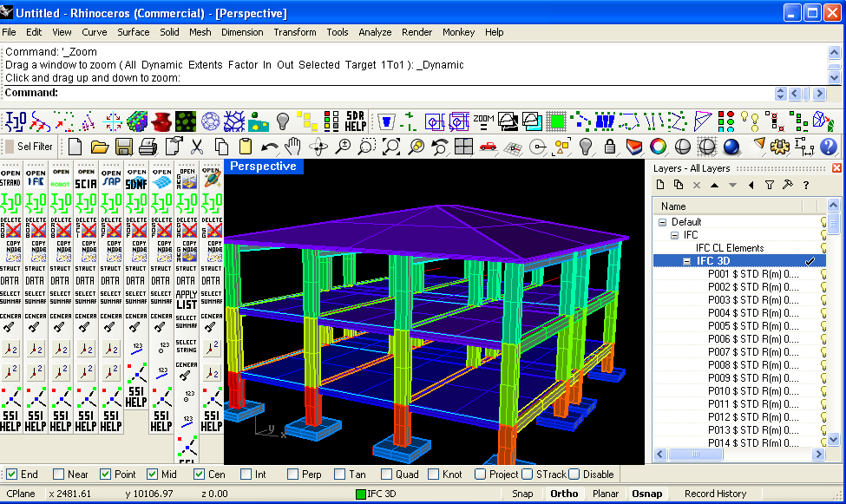Click the Zoom Extents icon
Image resolution: width=846 pixels, height=504 pixels.
[x=391, y=147]
